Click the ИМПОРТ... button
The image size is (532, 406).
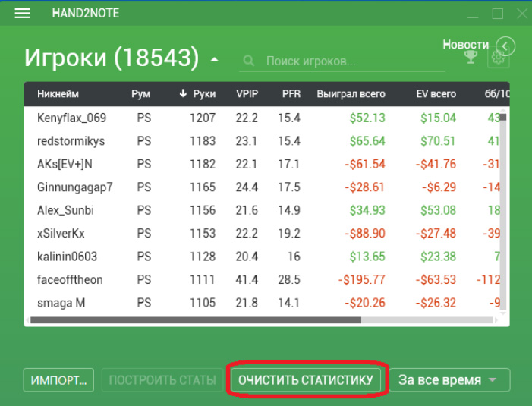pyautogui.click(x=58, y=380)
